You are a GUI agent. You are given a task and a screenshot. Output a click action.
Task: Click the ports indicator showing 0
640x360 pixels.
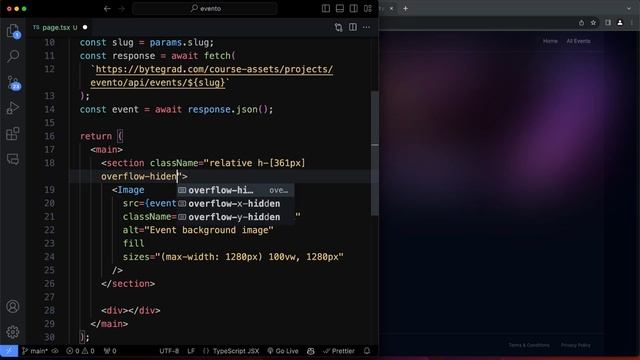coord(110,351)
